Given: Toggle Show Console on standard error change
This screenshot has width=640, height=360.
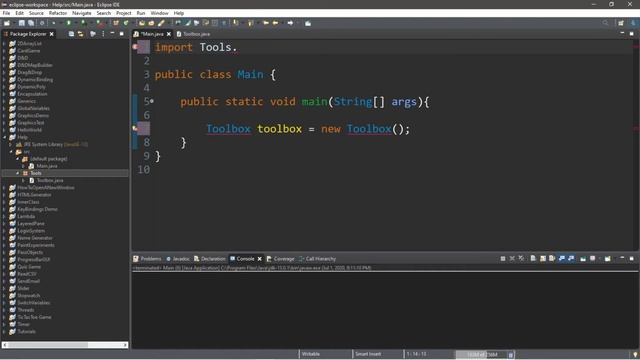Looking at the screenshot, I should [x=571, y=258].
